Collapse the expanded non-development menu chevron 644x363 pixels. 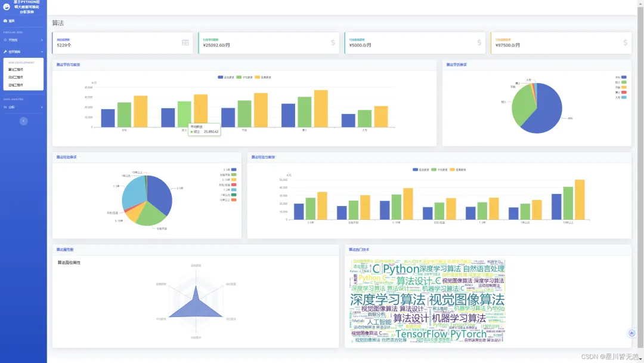(x=42, y=52)
